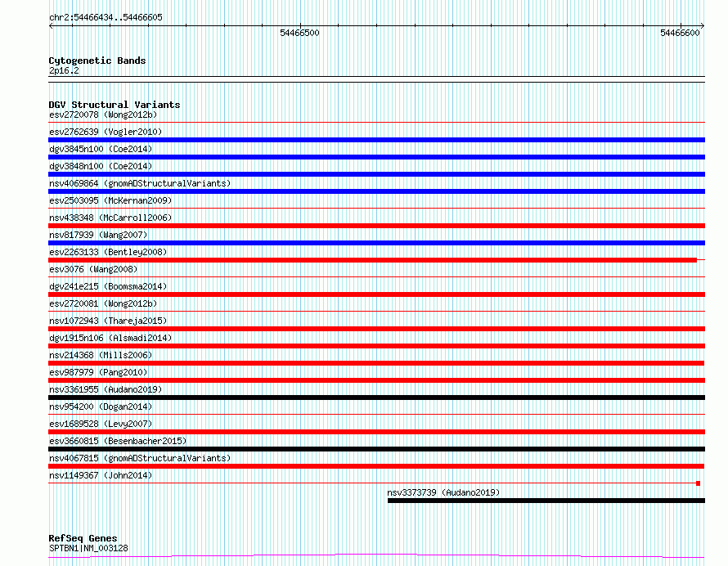The width and height of the screenshot is (728, 566).
Task: Click the right arrow on the ruler
Action: [x=703, y=26]
